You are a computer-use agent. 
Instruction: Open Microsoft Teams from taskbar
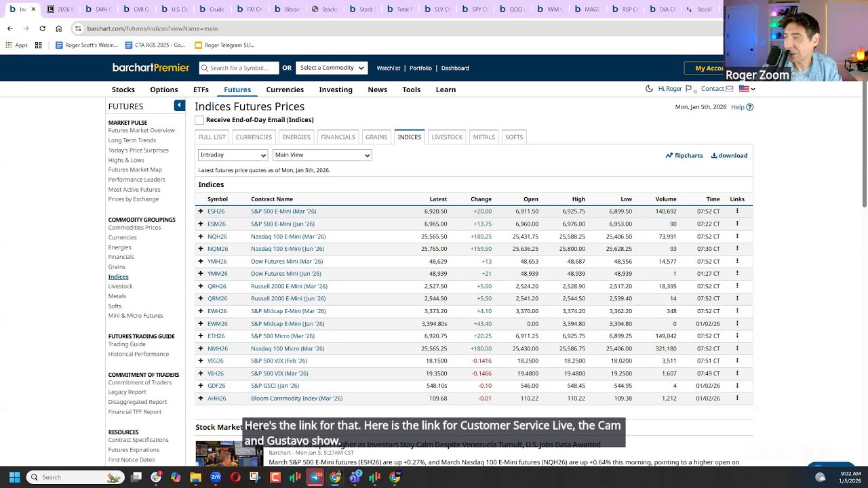pyautogui.click(x=355, y=477)
